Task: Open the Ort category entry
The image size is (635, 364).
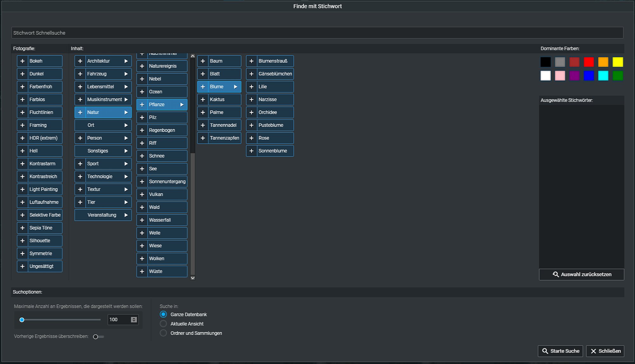Action: 103,125
